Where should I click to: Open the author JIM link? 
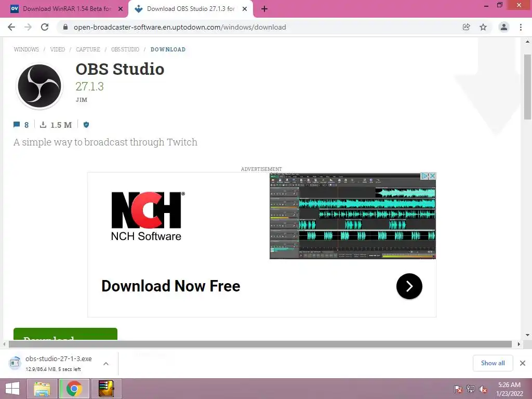[x=82, y=100]
